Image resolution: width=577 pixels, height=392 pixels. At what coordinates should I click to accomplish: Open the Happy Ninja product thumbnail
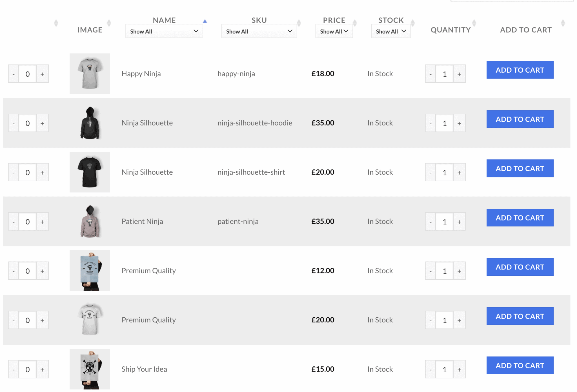click(90, 73)
